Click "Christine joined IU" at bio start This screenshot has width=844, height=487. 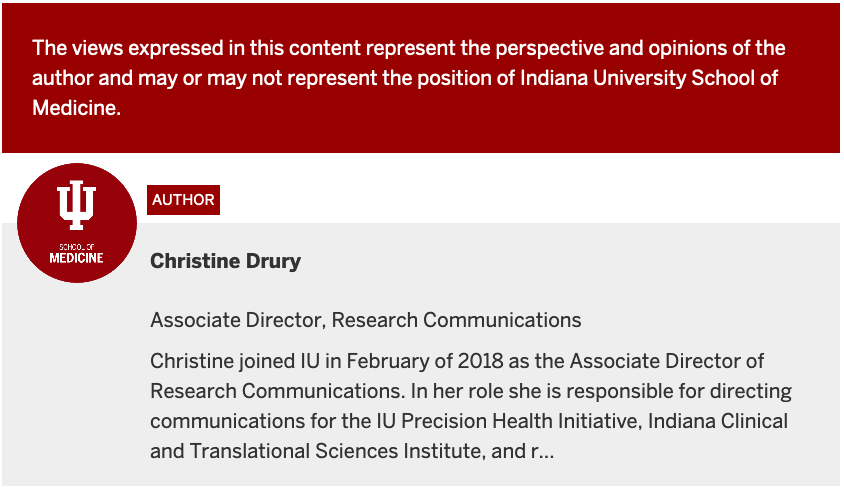click(233, 361)
